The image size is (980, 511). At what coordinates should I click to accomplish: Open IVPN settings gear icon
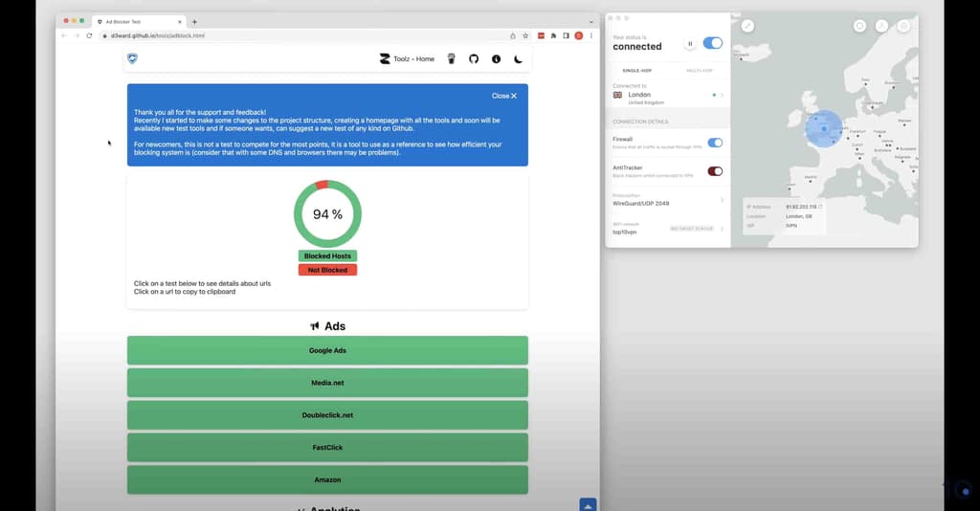[903, 26]
